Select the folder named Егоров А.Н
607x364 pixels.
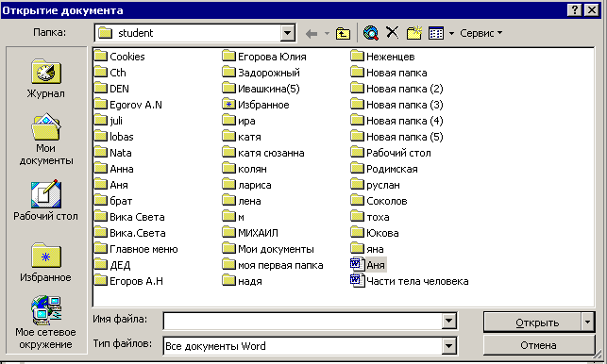pos(129,281)
